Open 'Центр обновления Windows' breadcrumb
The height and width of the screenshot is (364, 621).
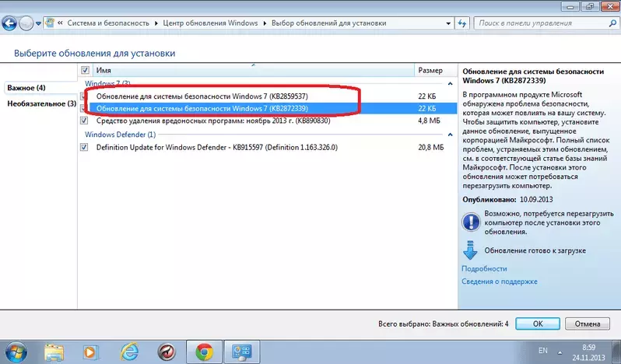[x=210, y=23]
